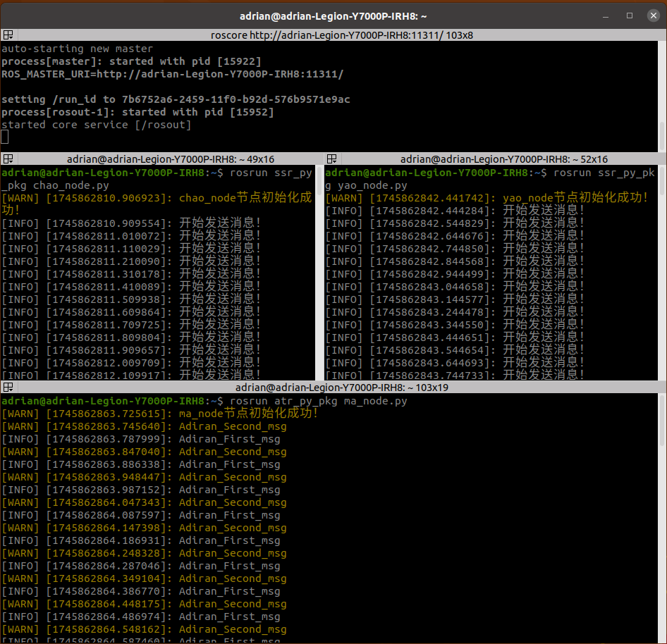667x644 pixels.
Task: Click the cursor block in roscore pane
Action: (5, 137)
